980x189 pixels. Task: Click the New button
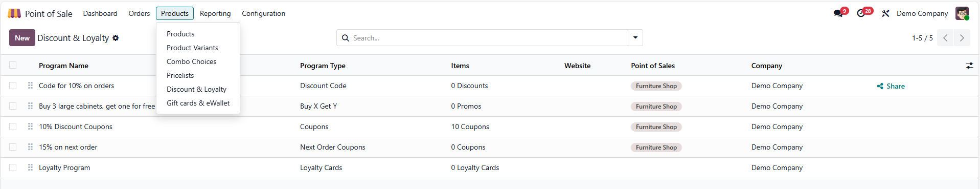click(22, 38)
